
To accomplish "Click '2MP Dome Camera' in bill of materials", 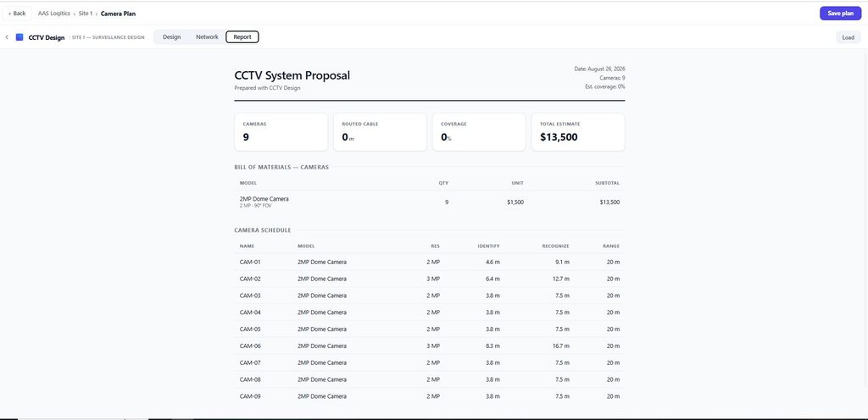I will [x=264, y=199].
